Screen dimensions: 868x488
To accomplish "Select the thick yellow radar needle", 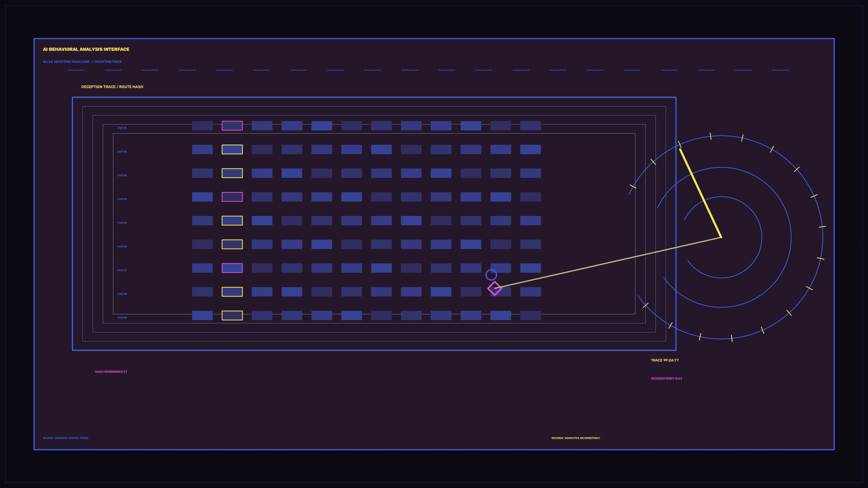I will (701, 193).
